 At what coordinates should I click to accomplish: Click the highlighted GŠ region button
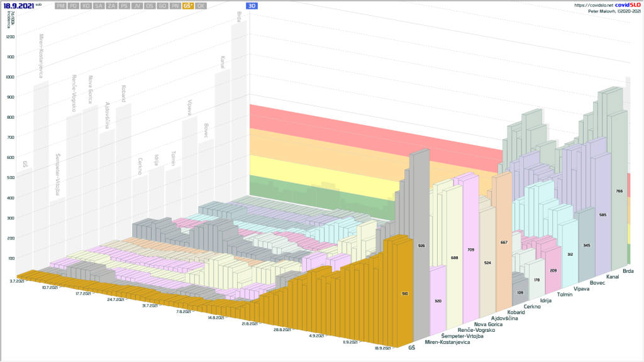187,6
